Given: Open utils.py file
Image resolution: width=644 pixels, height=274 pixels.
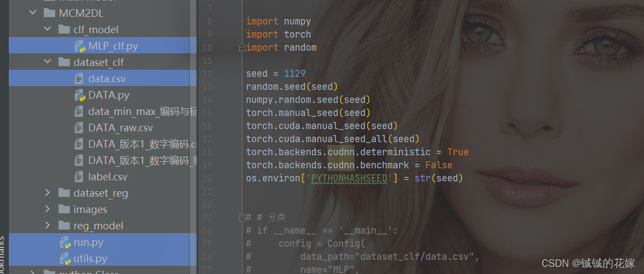Looking at the screenshot, I should (x=90, y=259).
